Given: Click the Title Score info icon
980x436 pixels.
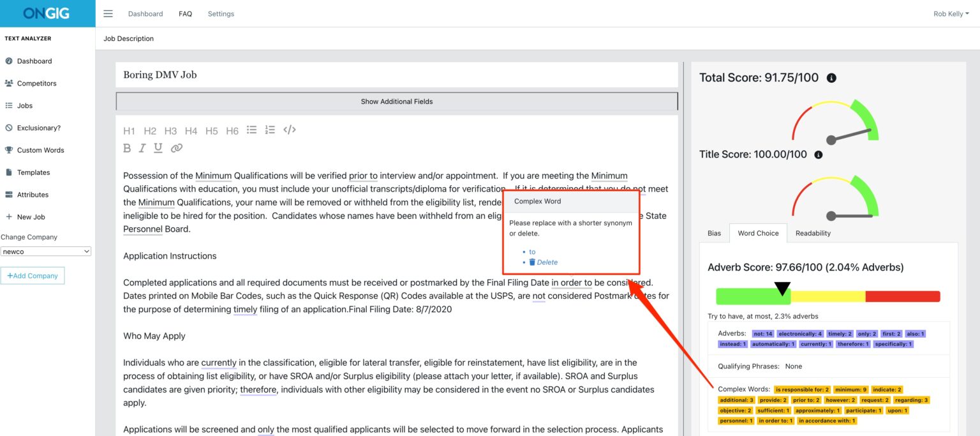Looking at the screenshot, I should 819,154.
